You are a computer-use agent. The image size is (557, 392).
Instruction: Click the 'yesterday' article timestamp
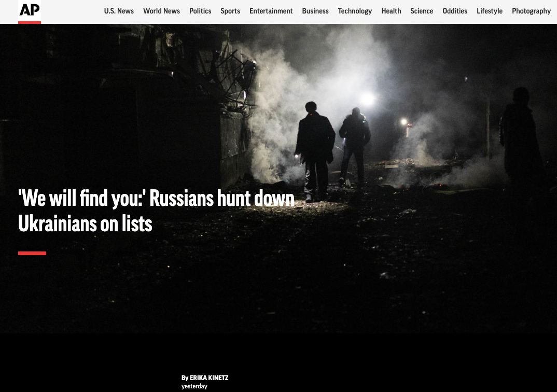click(194, 386)
